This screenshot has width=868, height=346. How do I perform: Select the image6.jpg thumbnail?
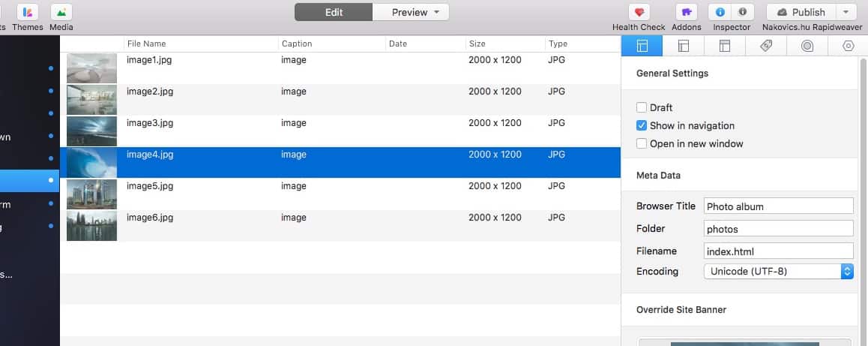(x=92, y=226)
